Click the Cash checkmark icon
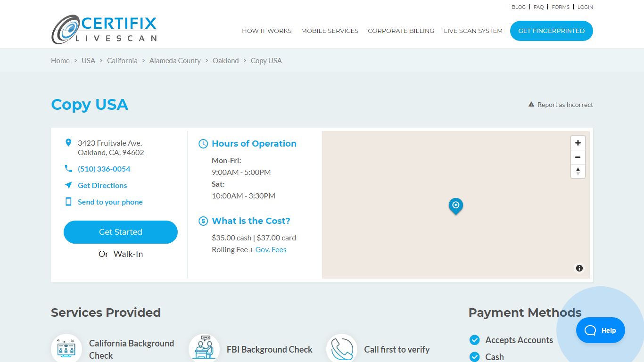This screenshot has width=644, height=362. pyautogui.click(x=475, y=357)
